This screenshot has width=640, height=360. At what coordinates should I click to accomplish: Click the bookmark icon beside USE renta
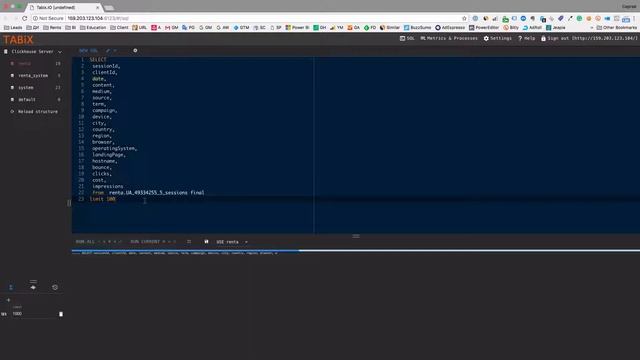pyautogui.click(x=207, y=242)
